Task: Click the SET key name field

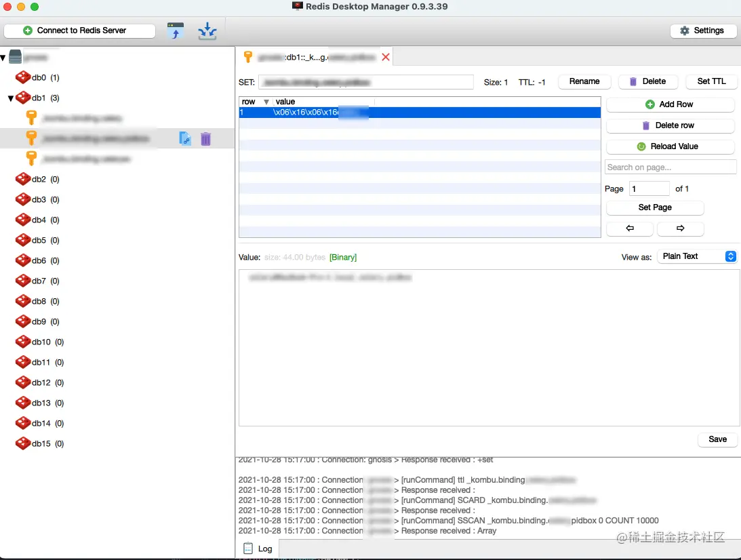Action: coord(366,82)
